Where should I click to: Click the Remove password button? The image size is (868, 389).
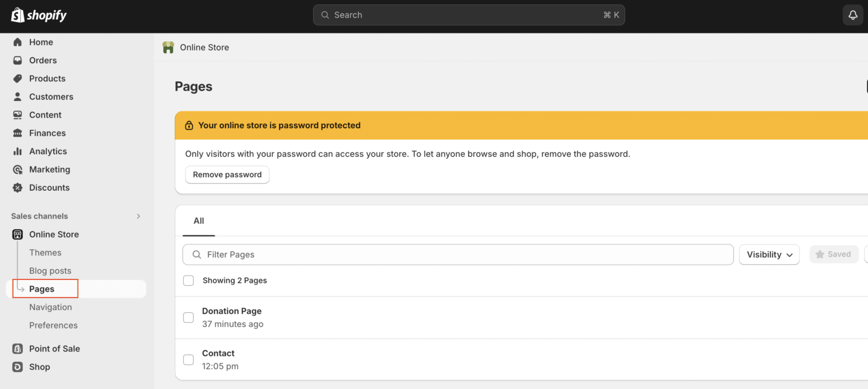(x=227, y=174)
